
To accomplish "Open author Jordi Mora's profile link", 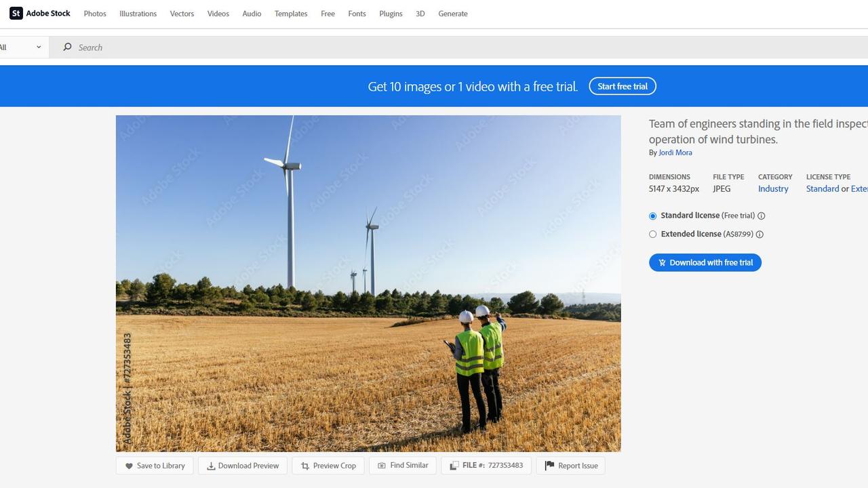I will pos(675,152).
